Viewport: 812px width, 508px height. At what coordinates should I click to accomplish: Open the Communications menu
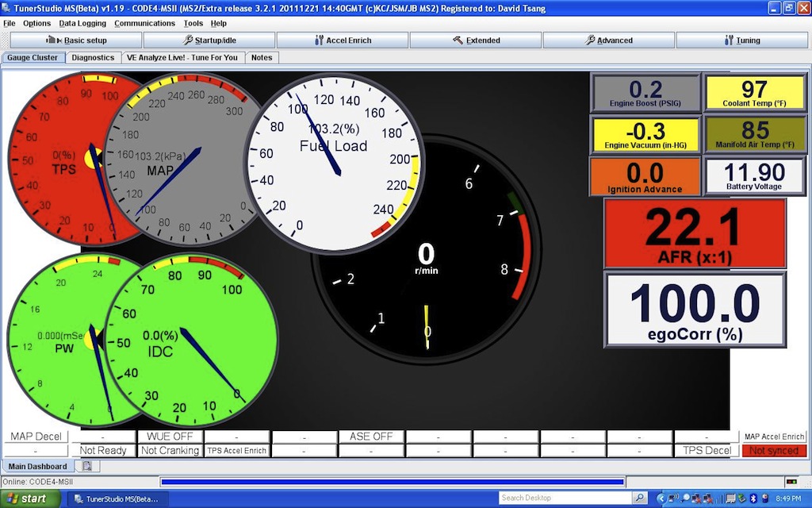pyautogui.click(x=144, y=23)
